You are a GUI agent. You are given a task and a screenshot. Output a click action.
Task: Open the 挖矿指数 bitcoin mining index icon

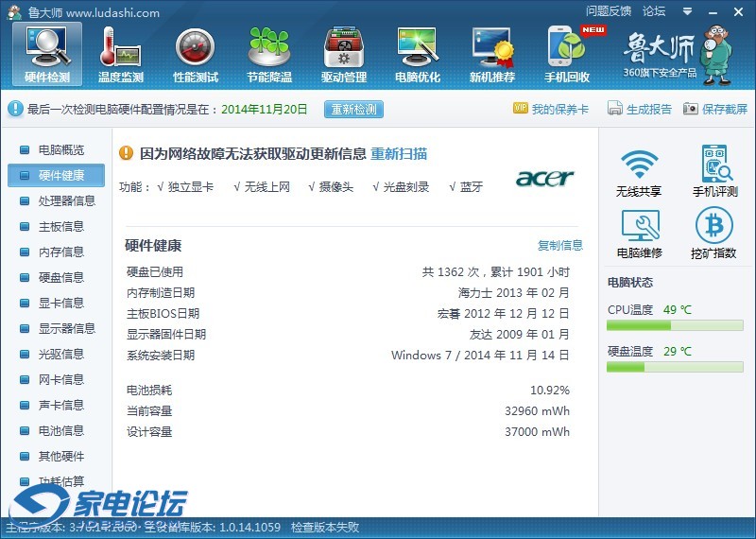tap(714, 234)
